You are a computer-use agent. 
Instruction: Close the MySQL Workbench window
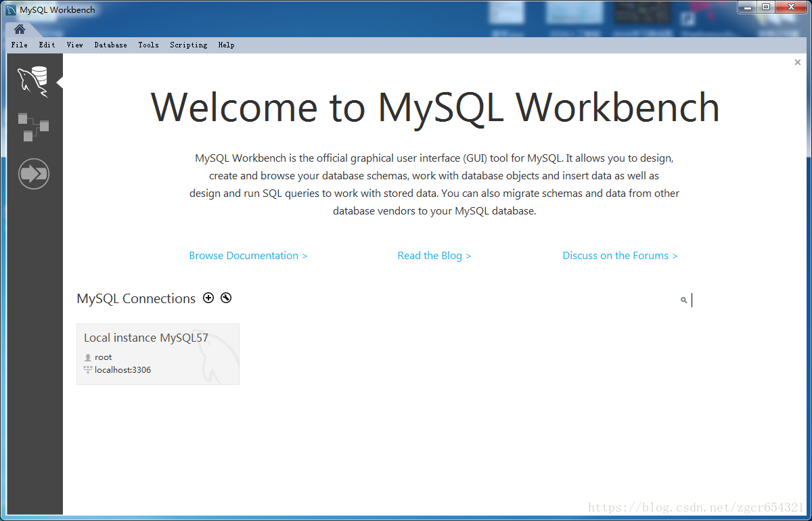pyautogui.click(x=791, y=7)
